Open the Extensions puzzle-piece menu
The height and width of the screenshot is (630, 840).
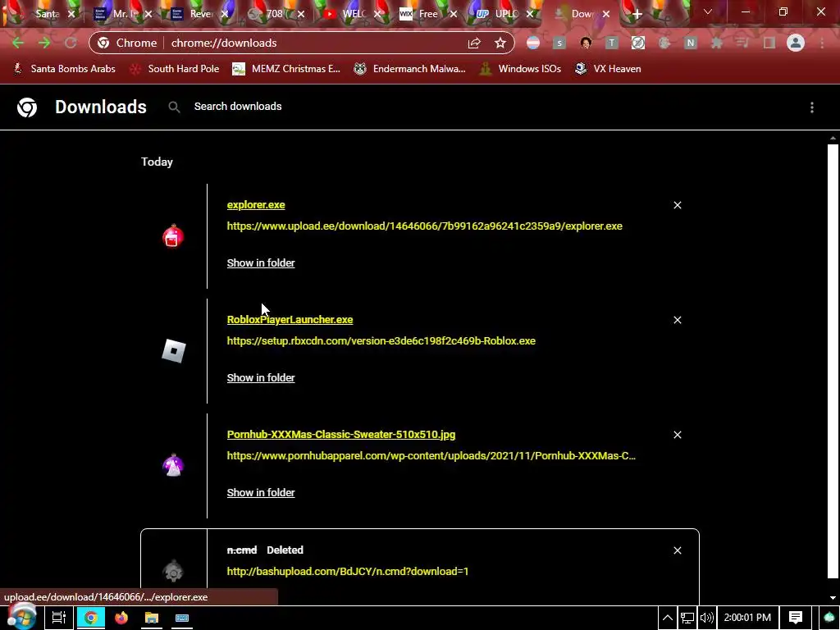(717, 43)
